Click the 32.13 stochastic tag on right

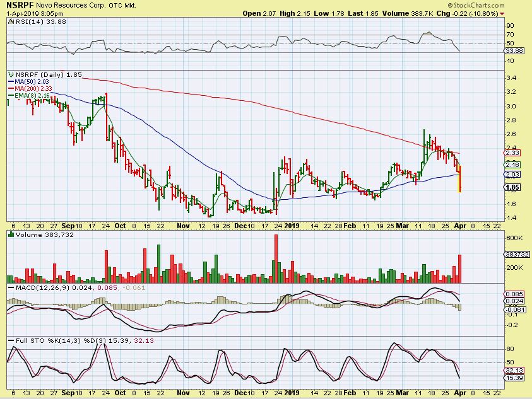[x=514, y=371]
